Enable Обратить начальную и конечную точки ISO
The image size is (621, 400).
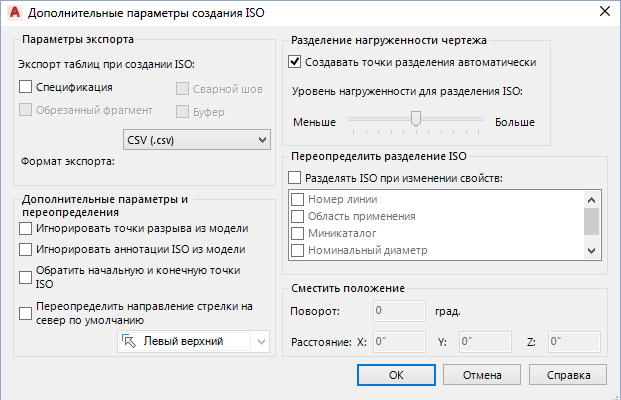(26, 277)
